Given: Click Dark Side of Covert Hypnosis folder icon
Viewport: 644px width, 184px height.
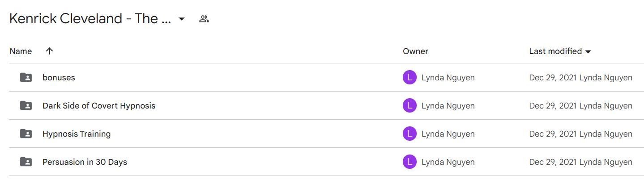Looking at the screenshot, I should [26, 105].
